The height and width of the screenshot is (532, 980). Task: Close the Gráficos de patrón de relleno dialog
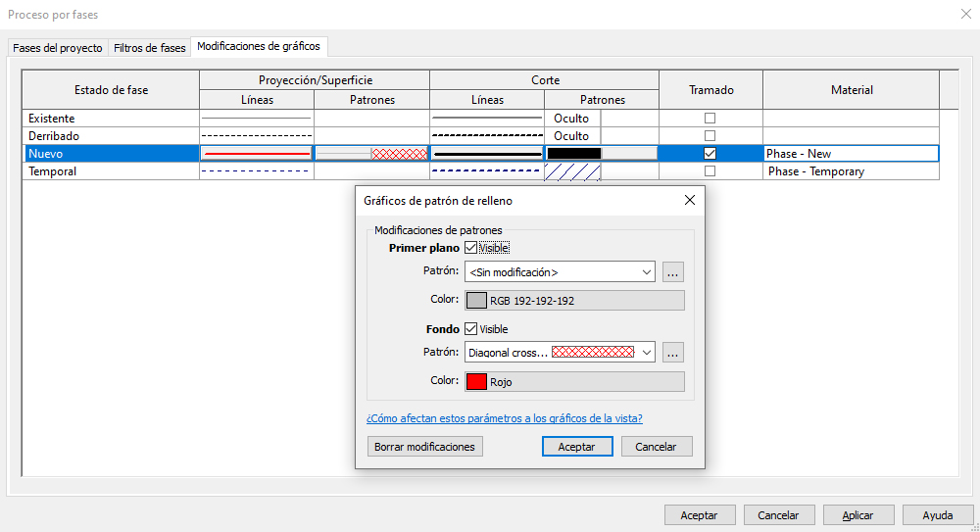coord(689,200)
